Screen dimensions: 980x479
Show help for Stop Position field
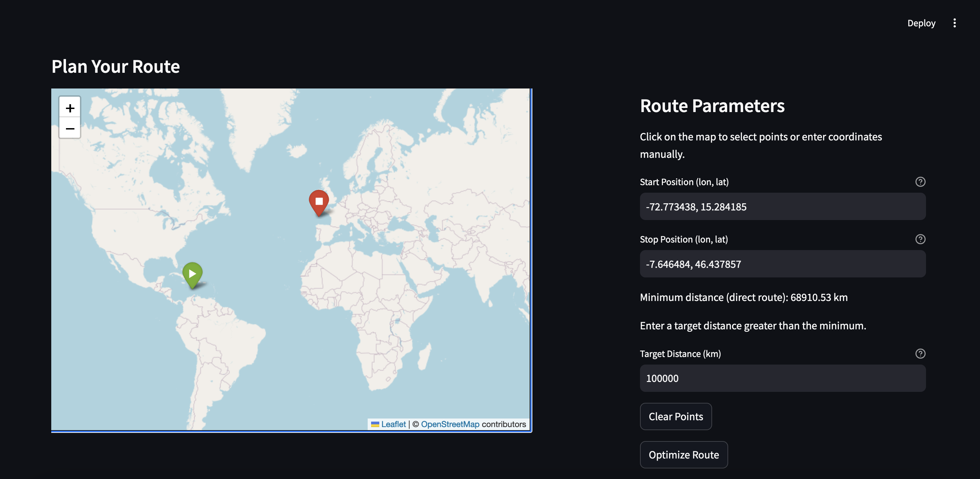[920, 239]
